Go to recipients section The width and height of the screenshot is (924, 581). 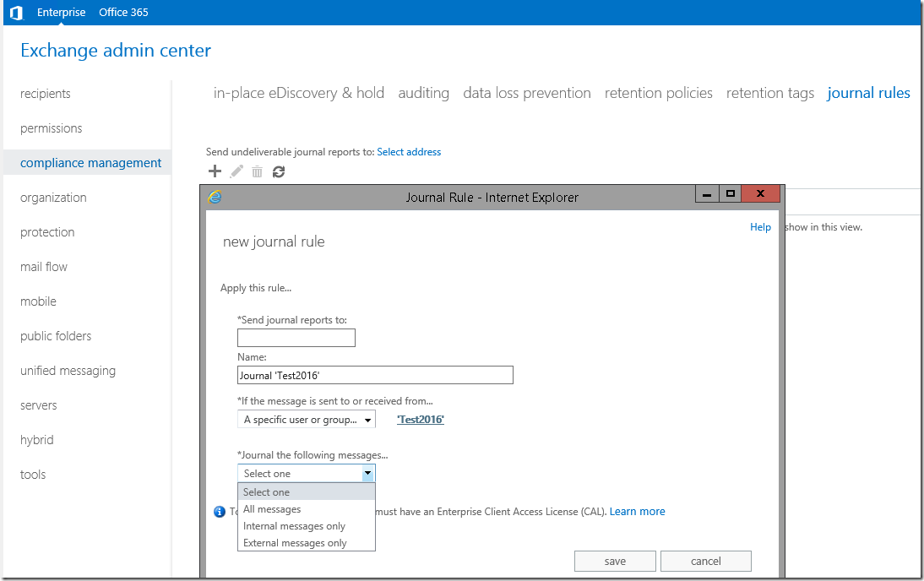point(46,94)
